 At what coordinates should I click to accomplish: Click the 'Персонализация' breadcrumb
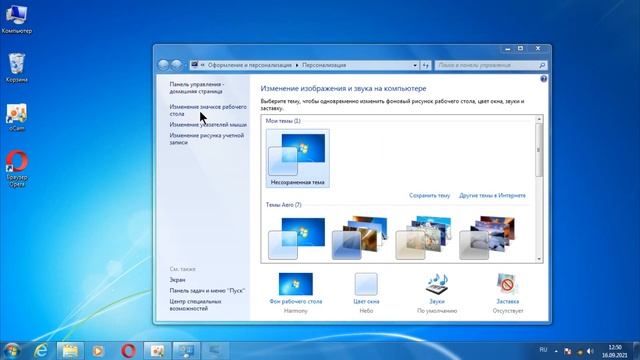324,65
